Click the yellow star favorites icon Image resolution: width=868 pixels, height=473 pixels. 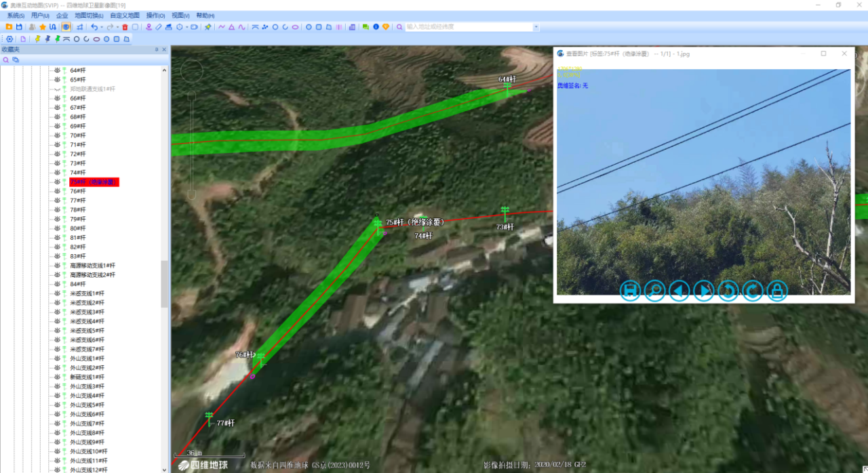[x=42, y=27]
